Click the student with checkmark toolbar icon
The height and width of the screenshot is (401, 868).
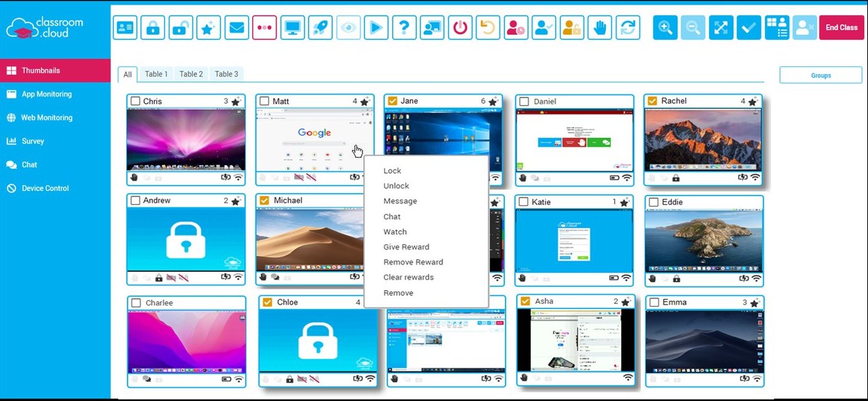pos(544,28)
